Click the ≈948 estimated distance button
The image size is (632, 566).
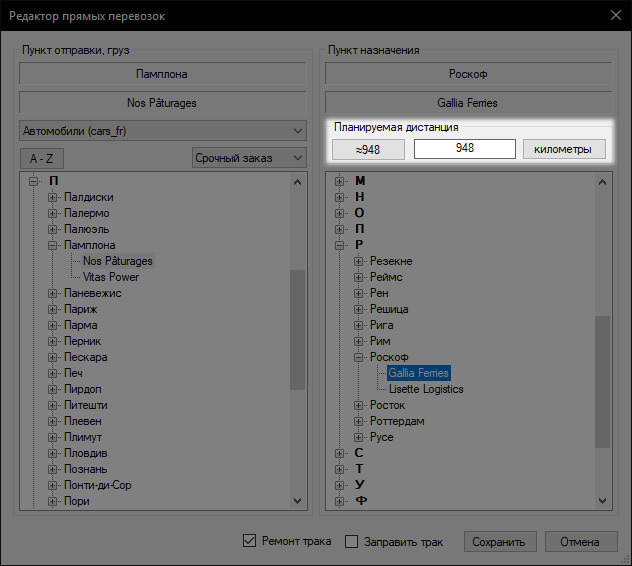point(368,150)
